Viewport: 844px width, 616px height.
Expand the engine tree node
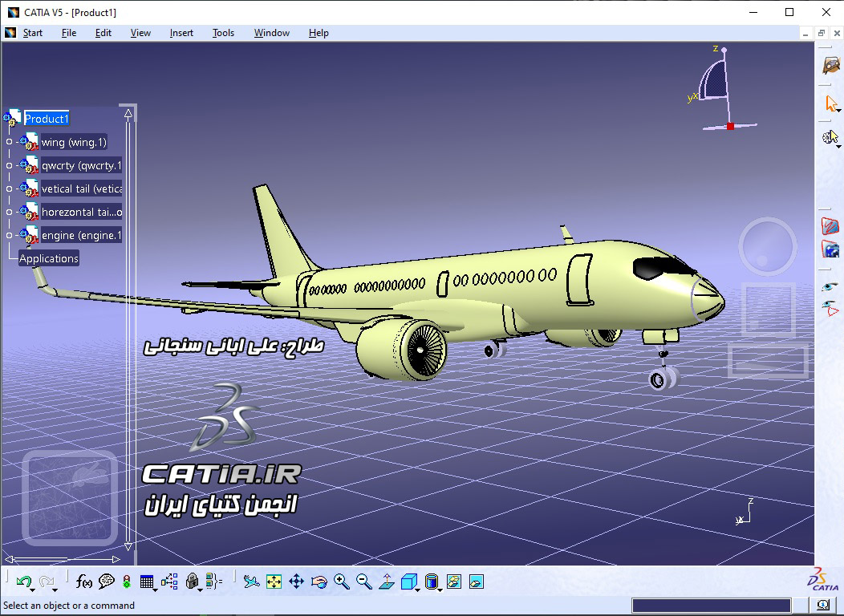coord(9,235)
